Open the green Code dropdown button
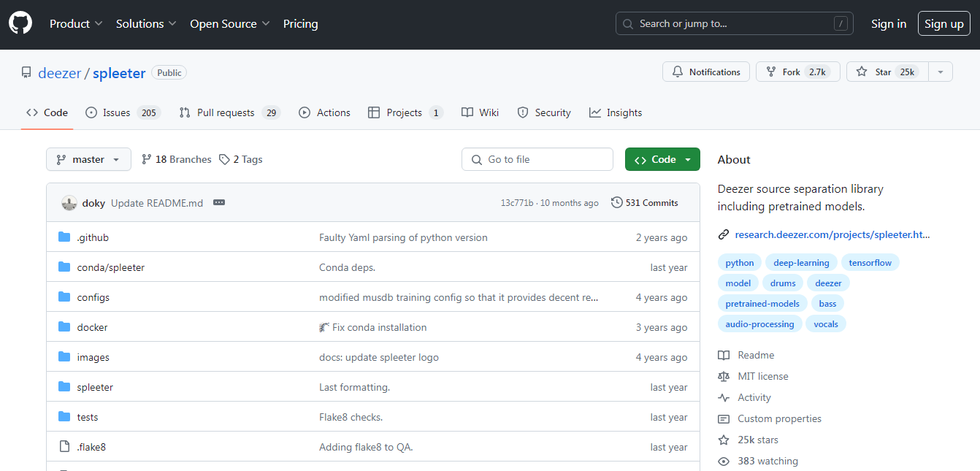 coord(662,159)
